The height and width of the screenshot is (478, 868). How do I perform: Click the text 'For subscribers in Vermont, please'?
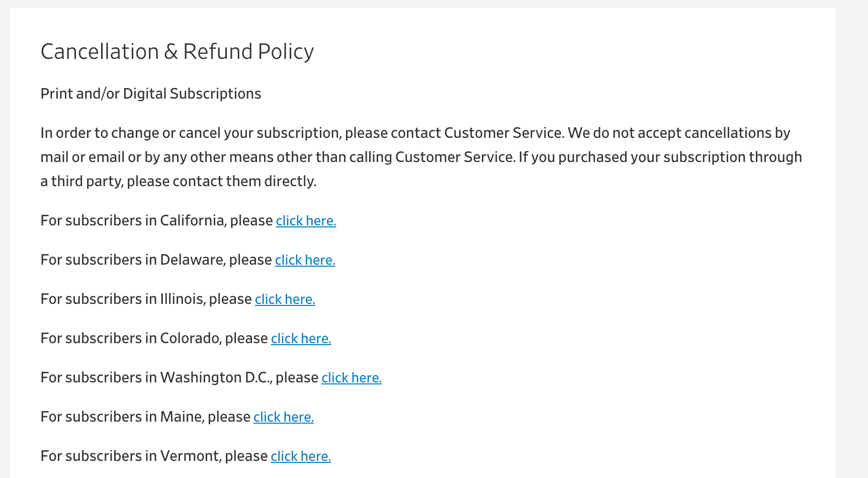(x=154, y=456)
